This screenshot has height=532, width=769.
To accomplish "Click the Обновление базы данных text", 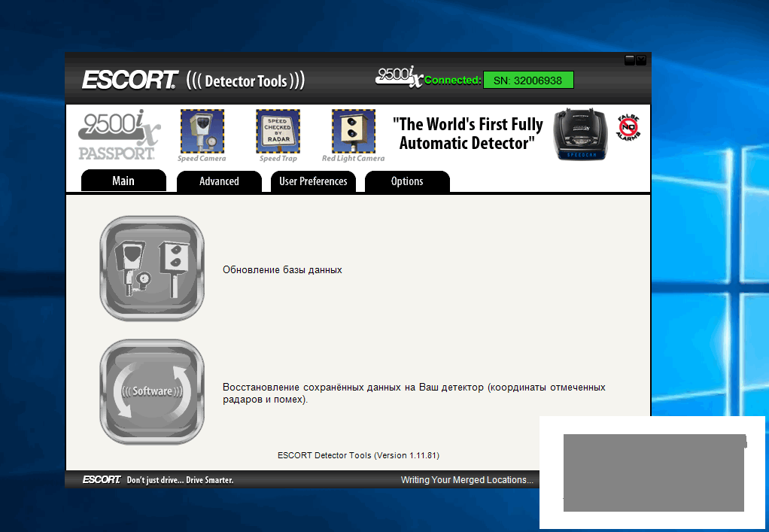I will point(282,269).
